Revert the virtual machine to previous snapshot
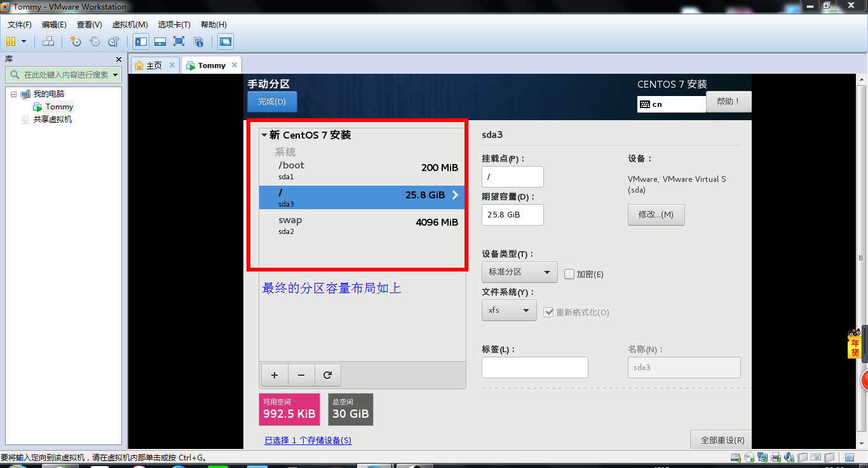 click(x=95, y=41)
